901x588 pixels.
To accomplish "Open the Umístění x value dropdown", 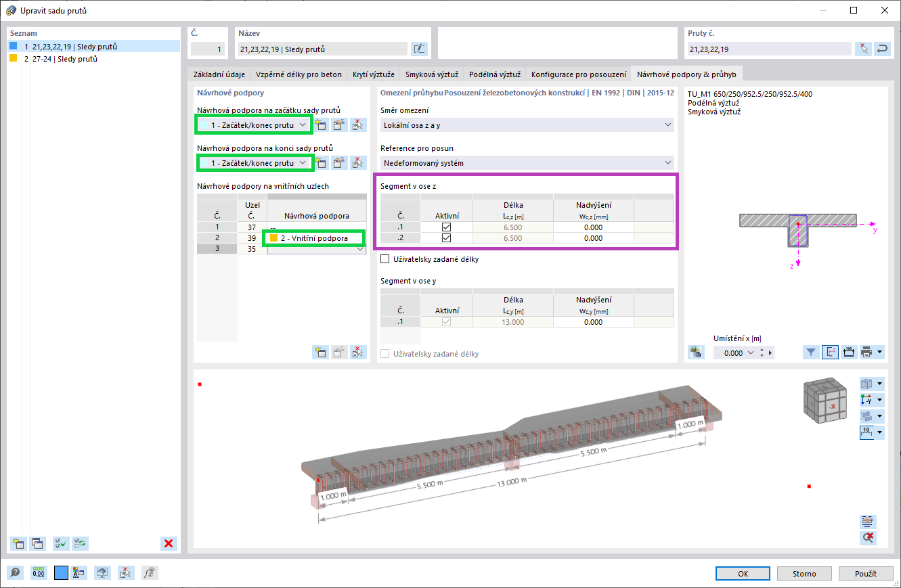I will click(752, 353).
